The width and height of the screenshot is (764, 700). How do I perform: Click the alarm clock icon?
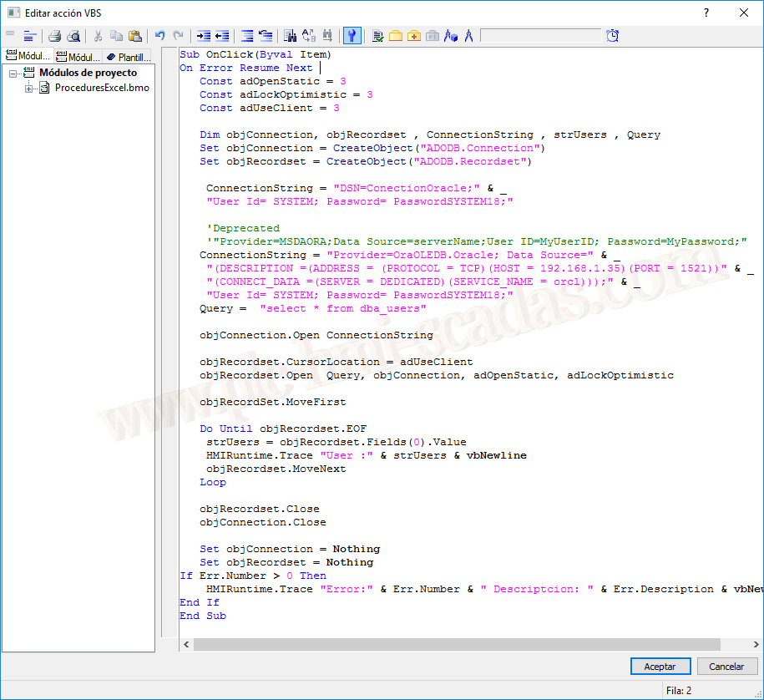613,36
